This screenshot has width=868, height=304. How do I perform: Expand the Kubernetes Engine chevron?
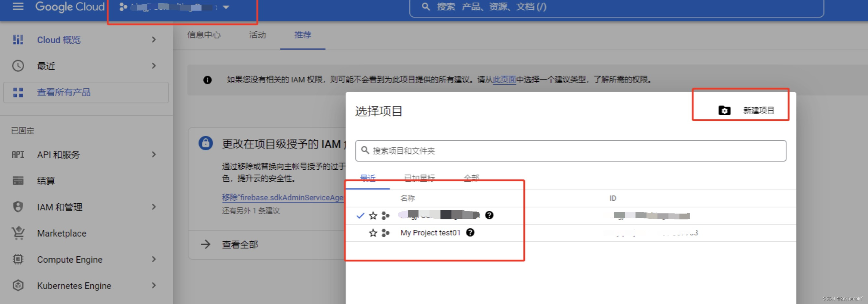coord(154,286)
